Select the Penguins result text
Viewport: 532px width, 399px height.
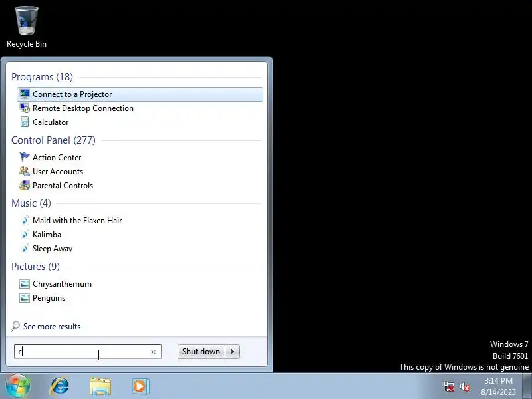49,298
